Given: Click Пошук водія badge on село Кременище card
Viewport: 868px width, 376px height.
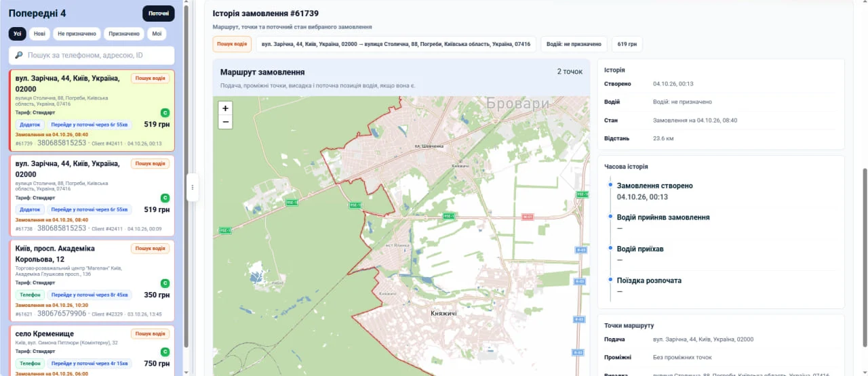Looking at the screenshot, I should coord(150,333).
